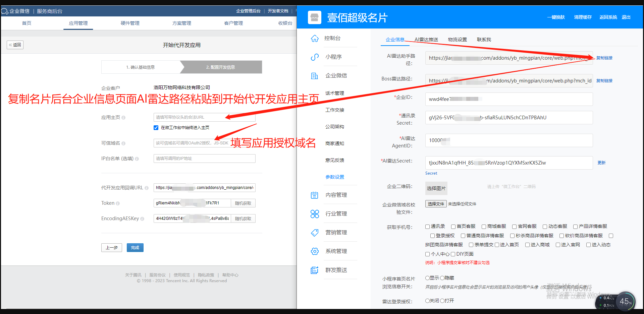The width and height of the screenshot is (644, 314).
Task: Click step 1. 确认基础信息
Action: tap(141, 67)
